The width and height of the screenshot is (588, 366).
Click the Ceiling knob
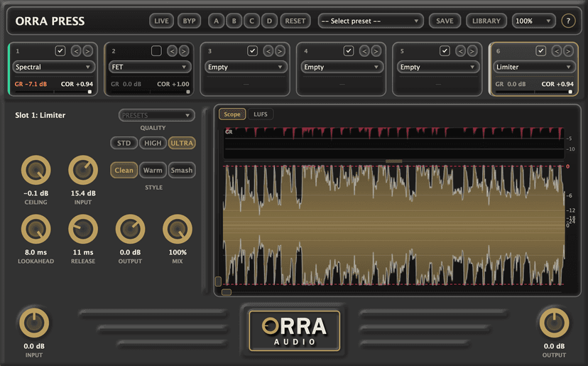coord(36,170)
